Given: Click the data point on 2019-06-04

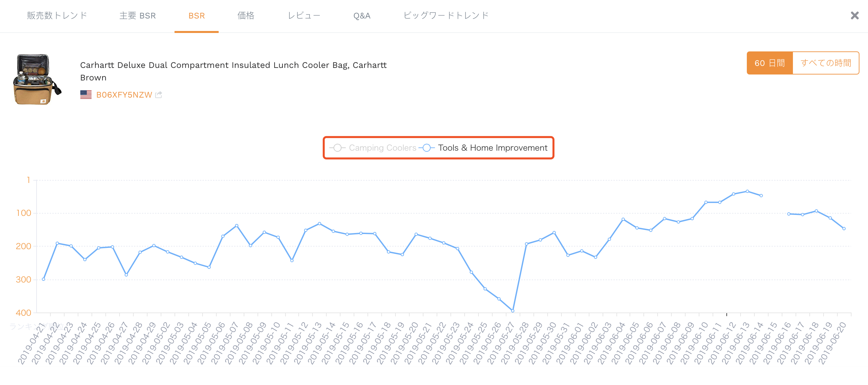Looking at the screenshot, I should click(x=623, y=219).
